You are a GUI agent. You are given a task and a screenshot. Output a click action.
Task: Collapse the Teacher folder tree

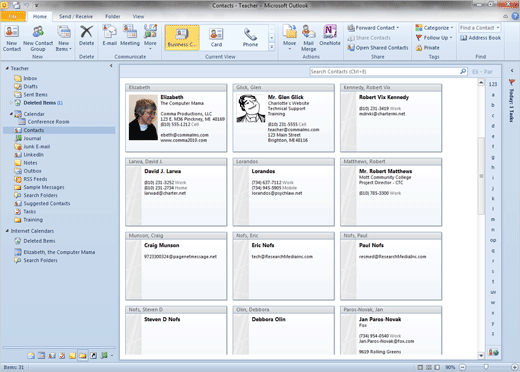(x=7, y=68)
